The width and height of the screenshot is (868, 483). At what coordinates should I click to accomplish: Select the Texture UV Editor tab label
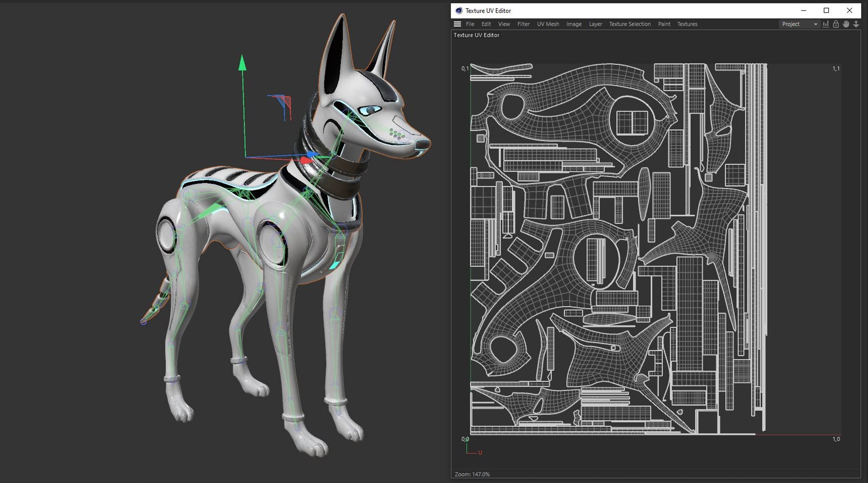476,35
